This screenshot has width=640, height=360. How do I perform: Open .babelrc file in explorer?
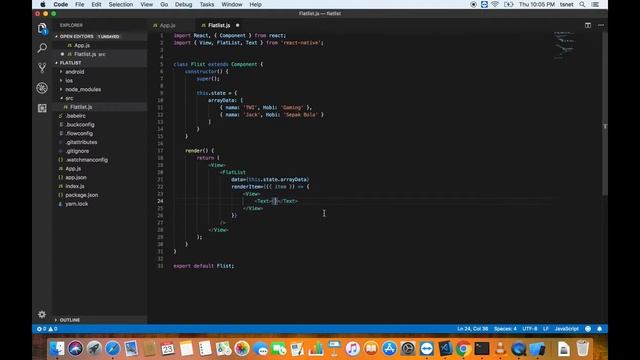click(x=76, y=116)
